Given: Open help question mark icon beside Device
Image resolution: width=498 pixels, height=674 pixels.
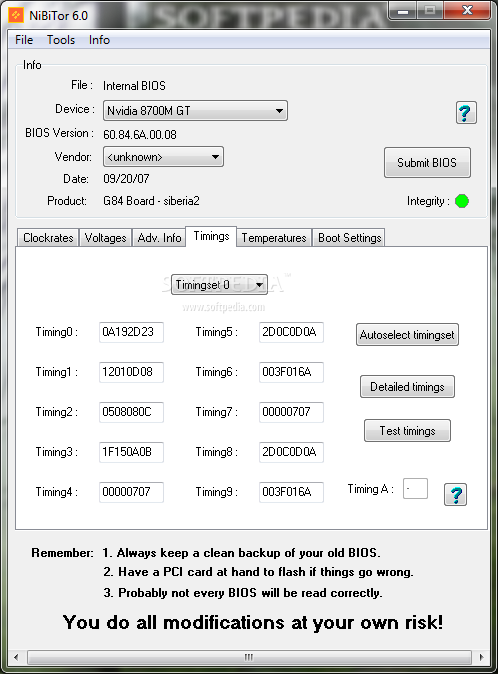Looking at the screenshot, I should [466, 113].
